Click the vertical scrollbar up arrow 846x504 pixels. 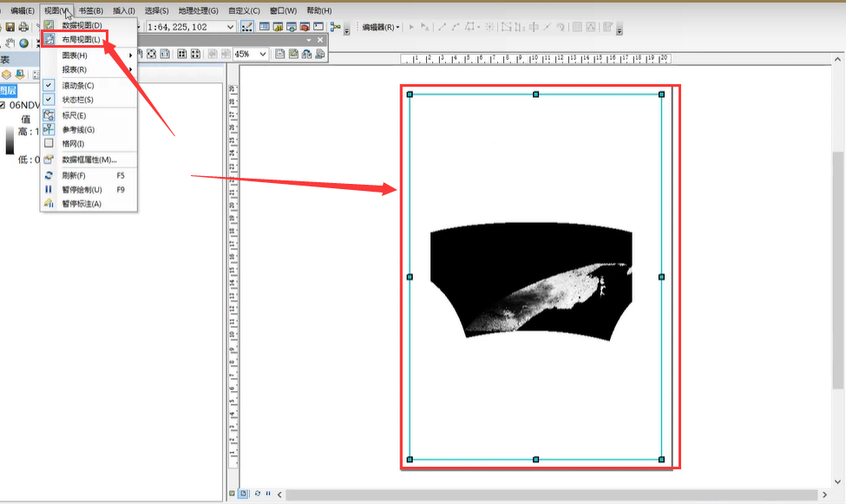pos(837,59)
